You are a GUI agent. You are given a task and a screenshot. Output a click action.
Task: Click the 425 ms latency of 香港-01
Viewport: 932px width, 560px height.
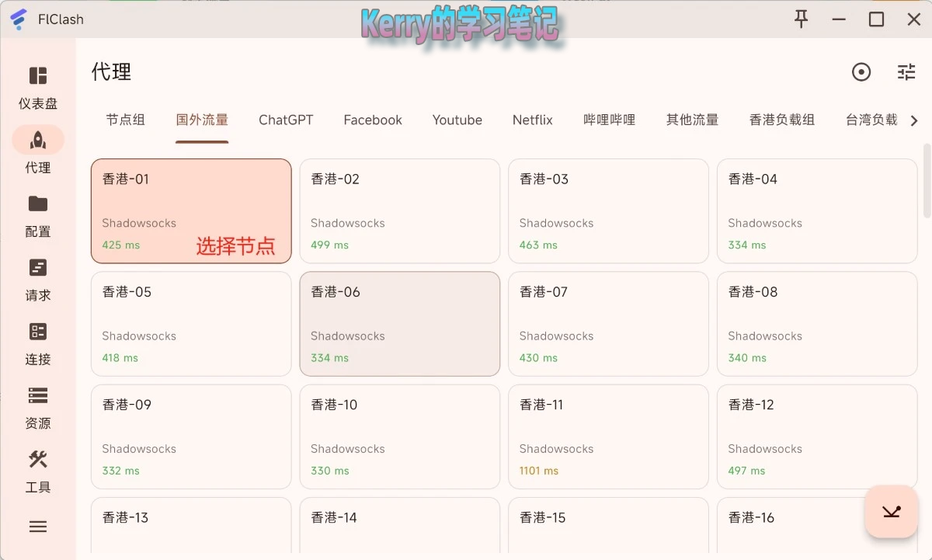point(121,245)
